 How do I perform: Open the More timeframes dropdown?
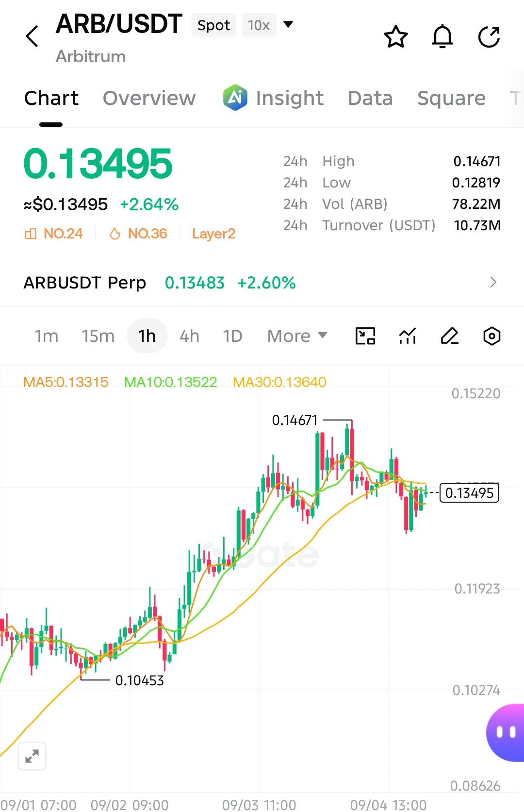click(x=297, y=336)
